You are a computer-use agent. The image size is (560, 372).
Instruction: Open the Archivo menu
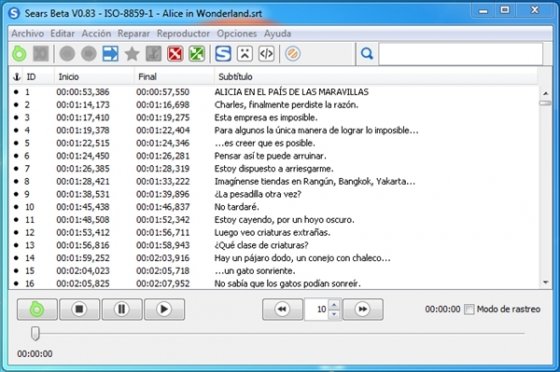pos(28,34)
